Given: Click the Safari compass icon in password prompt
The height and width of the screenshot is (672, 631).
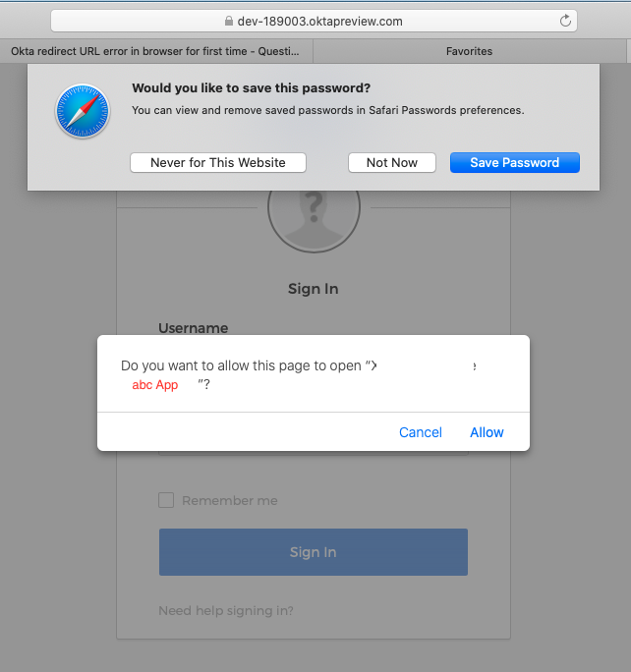Looking at the screenshot, I should click(81, 110).
